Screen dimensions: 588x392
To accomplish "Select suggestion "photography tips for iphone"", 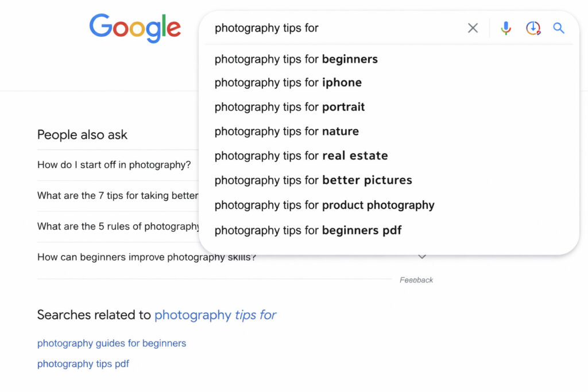I will coord(288,83).
